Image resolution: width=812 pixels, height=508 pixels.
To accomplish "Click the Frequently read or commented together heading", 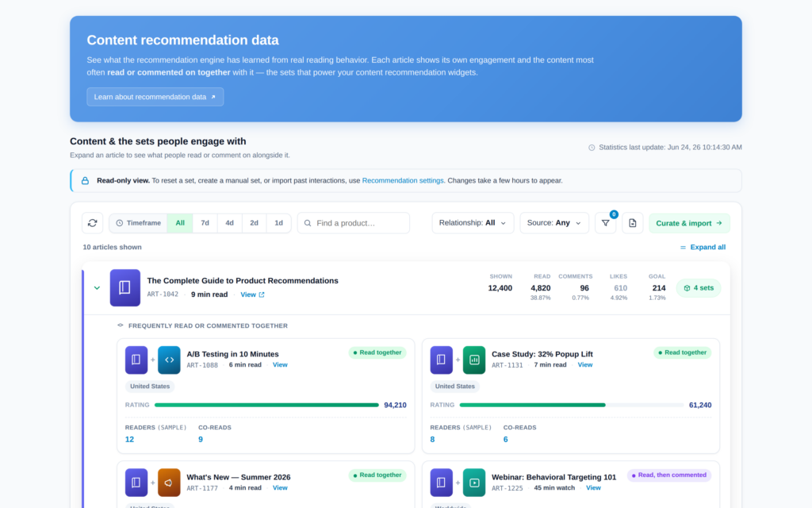I will (208, 326).
